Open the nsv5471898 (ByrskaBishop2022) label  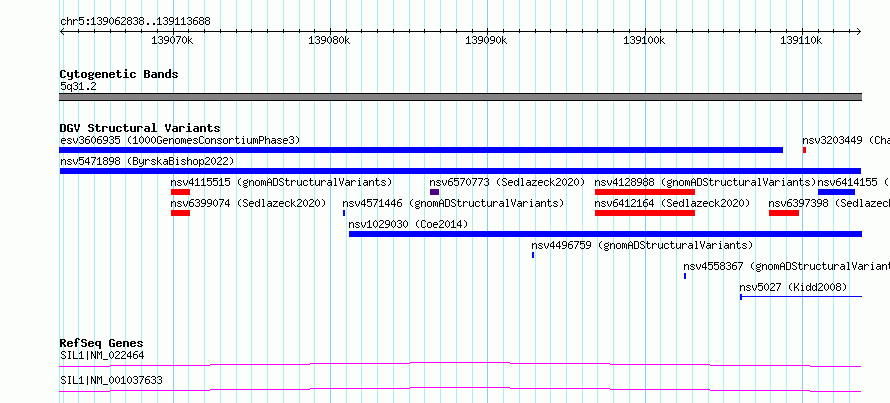click(x=147, y=161)
